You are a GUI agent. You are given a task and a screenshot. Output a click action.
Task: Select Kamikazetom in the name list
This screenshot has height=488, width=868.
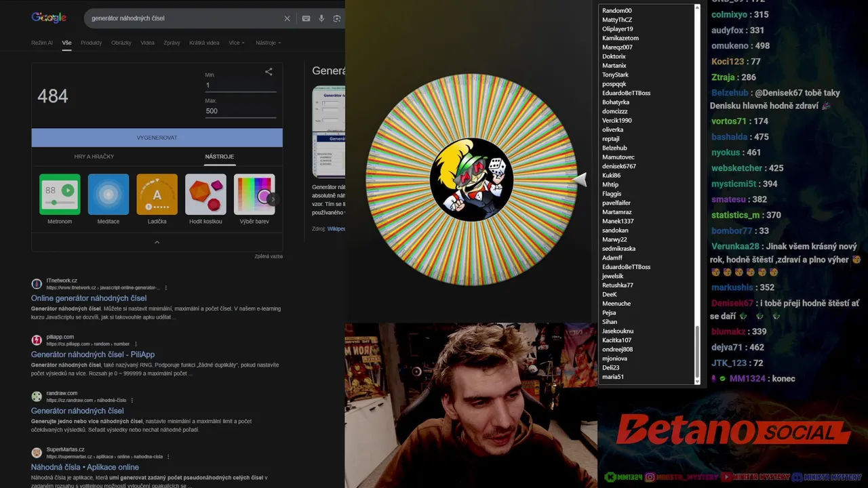click(620, 38)
